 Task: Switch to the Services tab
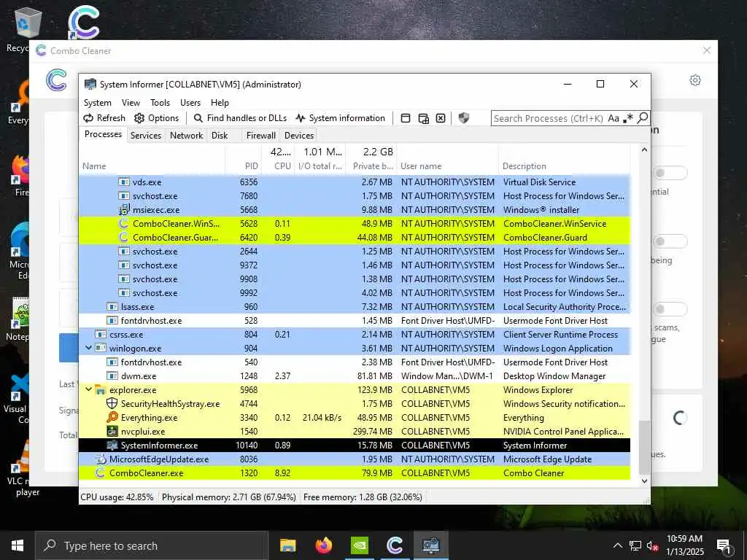[146, 135]
